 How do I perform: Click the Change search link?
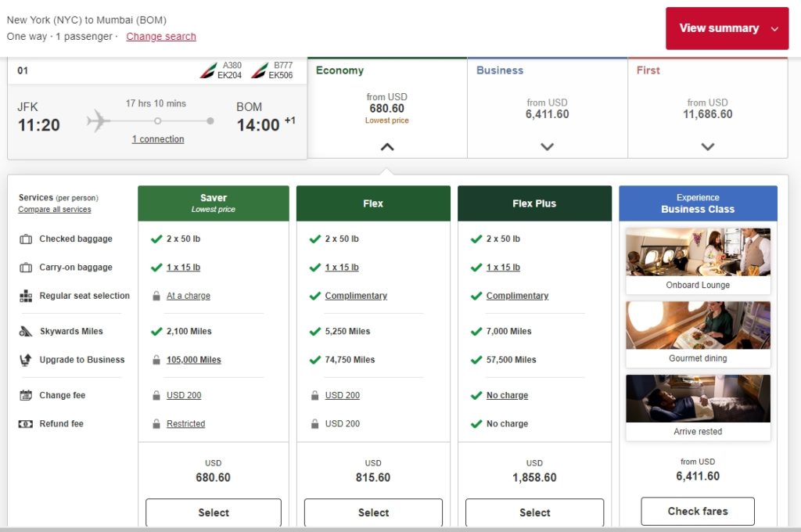click(x=161, y=37)
